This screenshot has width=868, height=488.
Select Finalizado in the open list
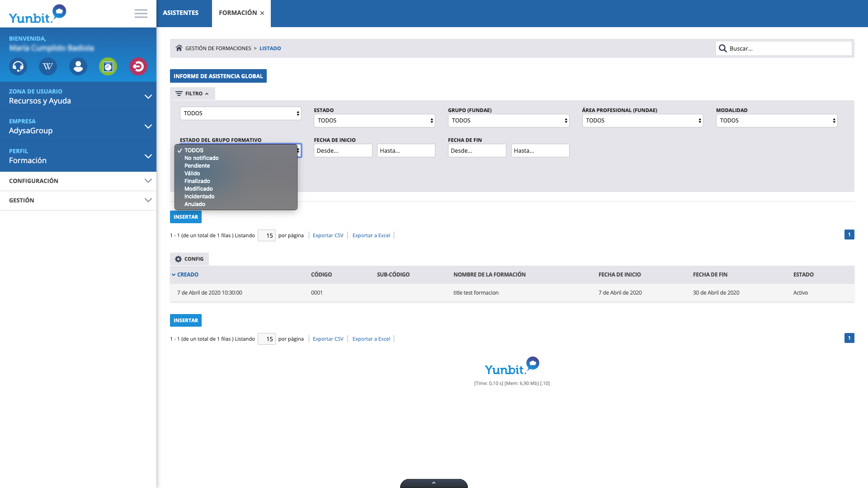[197, 181]
